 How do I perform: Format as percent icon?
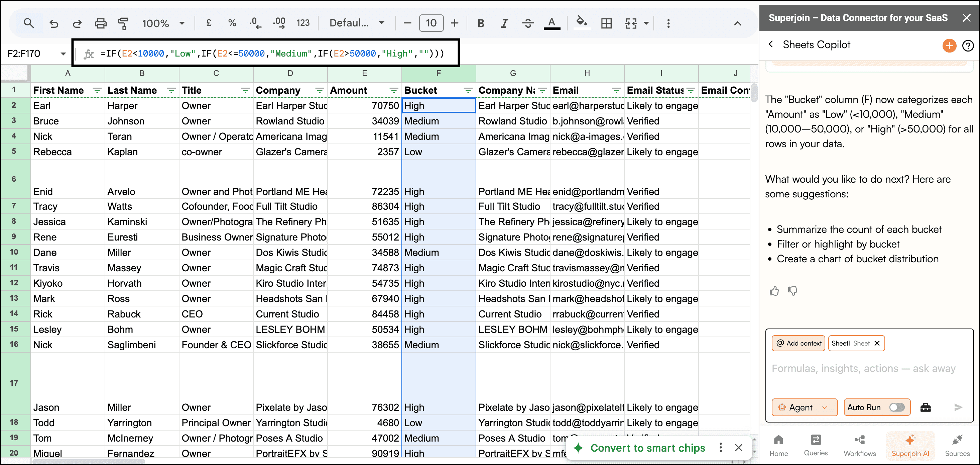[x=232, y=23]
